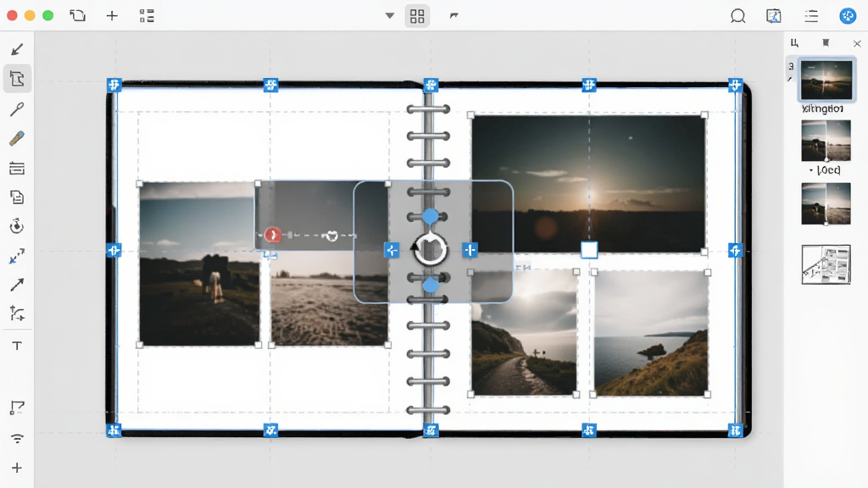Activate the highlighted frame crop tool
This screenshot has width=868, height=488.
coord(17,79)
